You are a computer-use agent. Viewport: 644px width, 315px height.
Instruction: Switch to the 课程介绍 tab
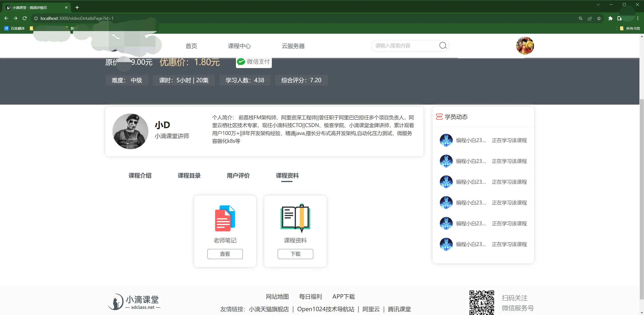click(x=140, y=176)
